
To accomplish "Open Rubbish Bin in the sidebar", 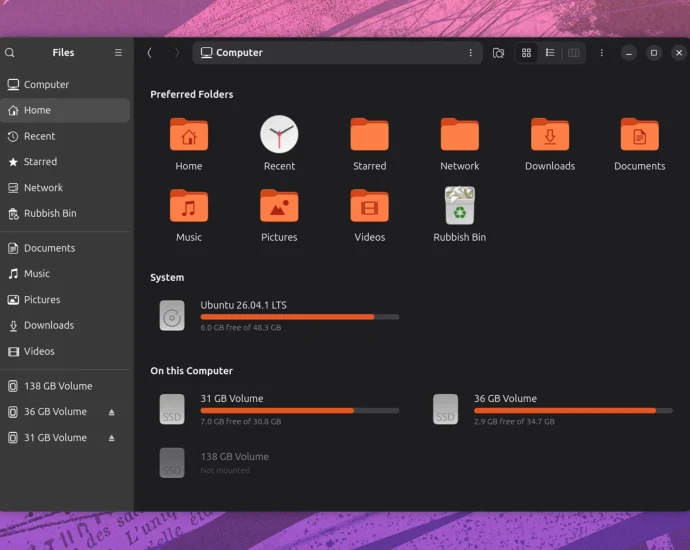I will [65, 213].
